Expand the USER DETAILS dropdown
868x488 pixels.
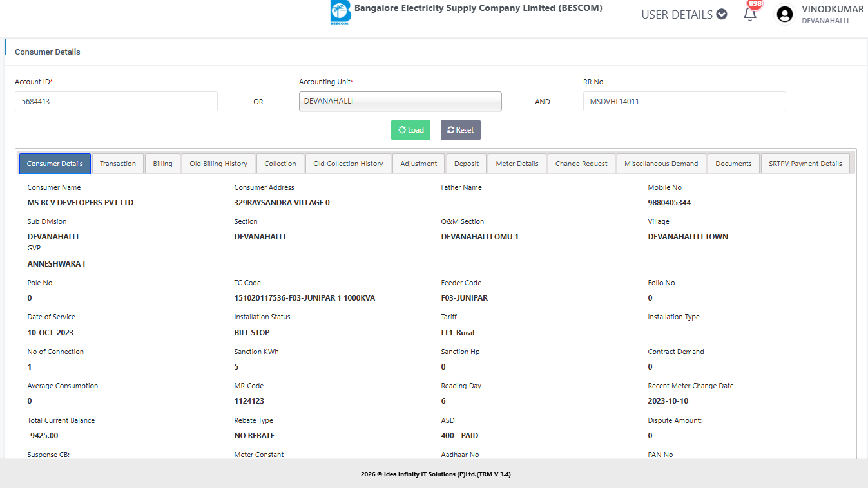[684, 15]
